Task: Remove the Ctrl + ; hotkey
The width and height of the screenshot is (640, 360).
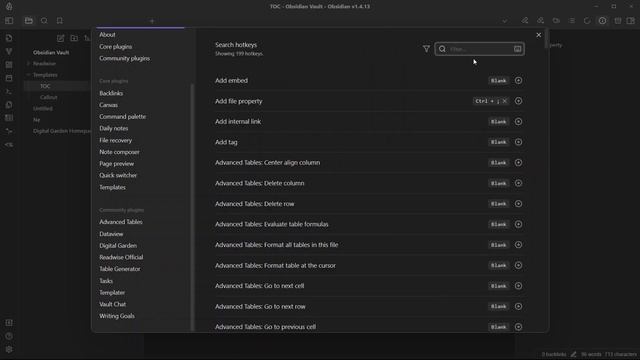Action: (504, 101)
